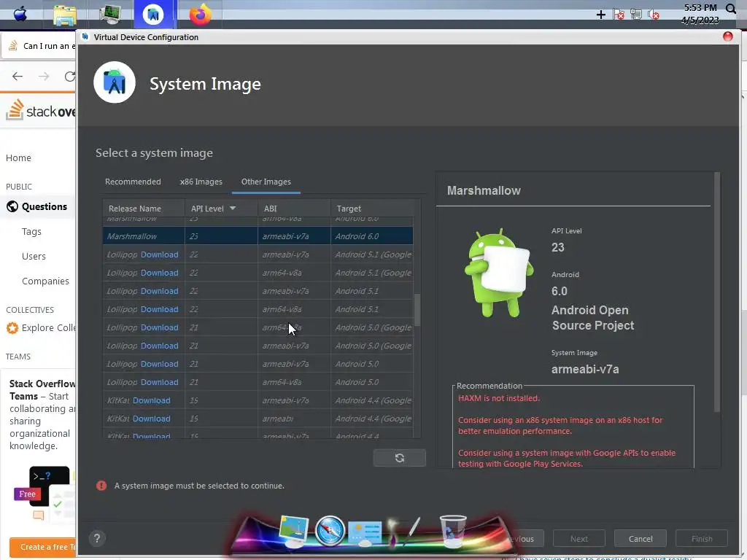747x560 pixels.
Task: Click the Next button
Action: pos(578,539)
